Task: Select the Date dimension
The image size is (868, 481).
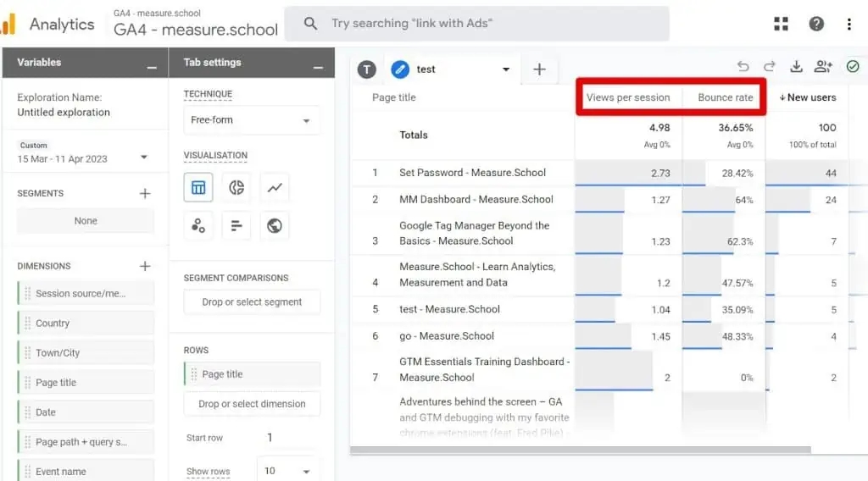Action: [x=86, y=412]
